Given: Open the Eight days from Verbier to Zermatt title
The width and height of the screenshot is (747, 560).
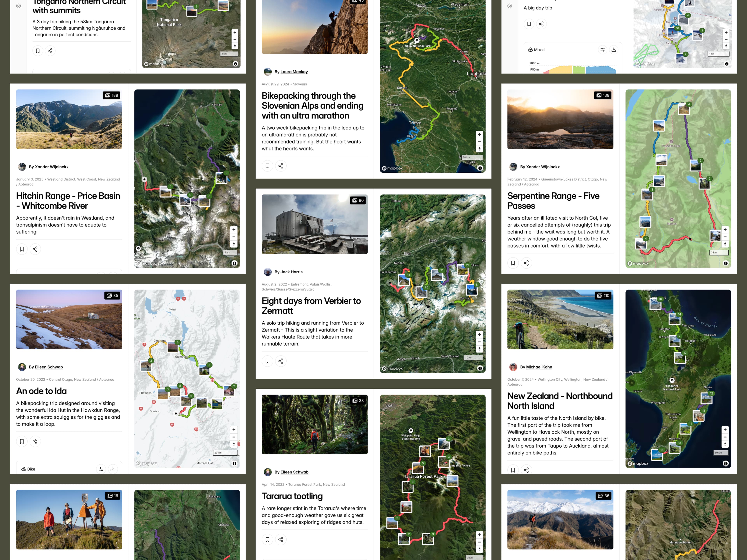Looking at the screenshot, I should coord(311,306).
